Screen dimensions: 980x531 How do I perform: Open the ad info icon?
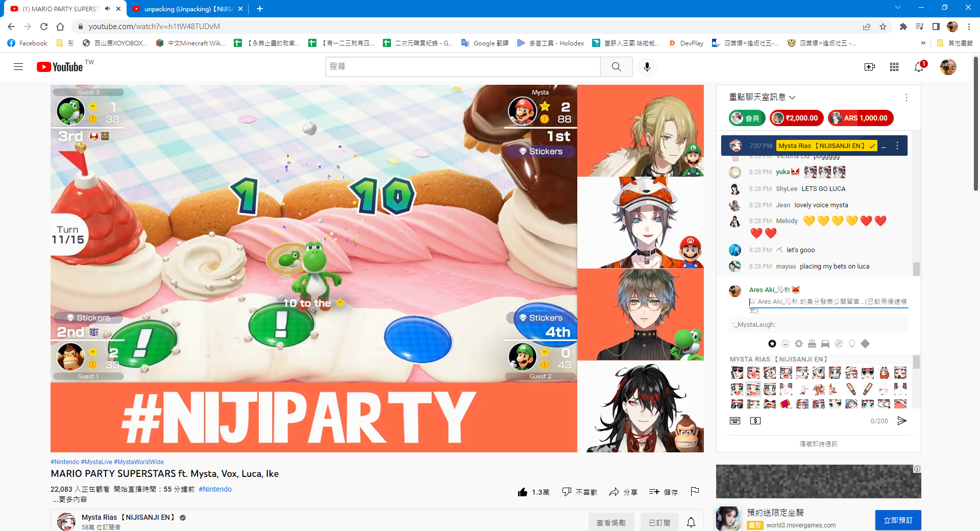click(917, 469)
